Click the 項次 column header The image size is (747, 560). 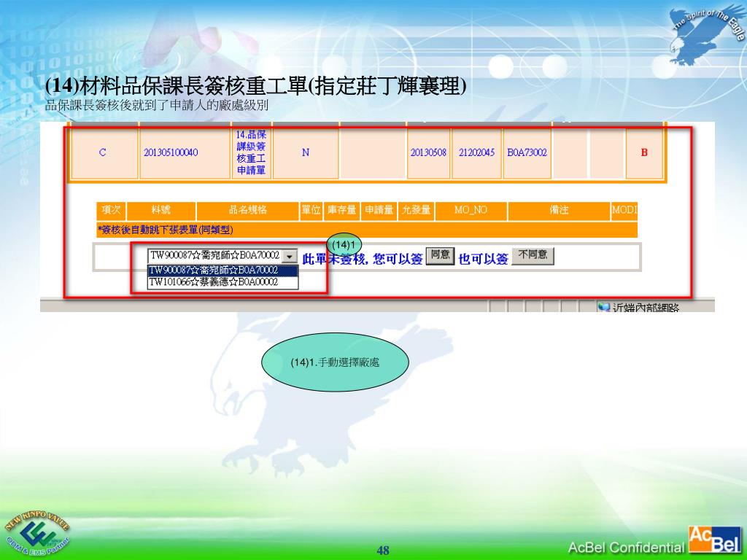111,210
